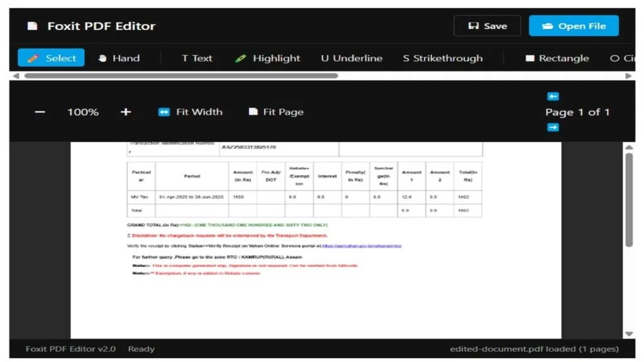This screenshot has width=644, height=362.
Task: Click the edited-document.pdf loaded status text
Action: [x=534, y=349]
